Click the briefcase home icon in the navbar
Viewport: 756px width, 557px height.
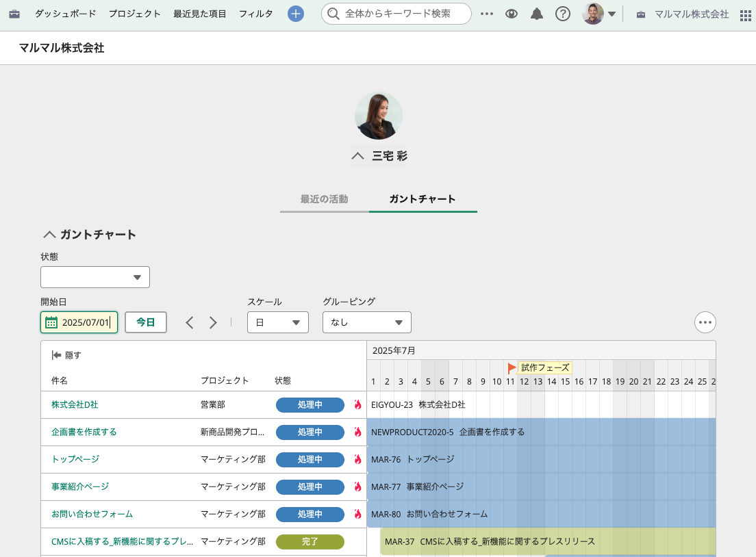tap(14, 14)
